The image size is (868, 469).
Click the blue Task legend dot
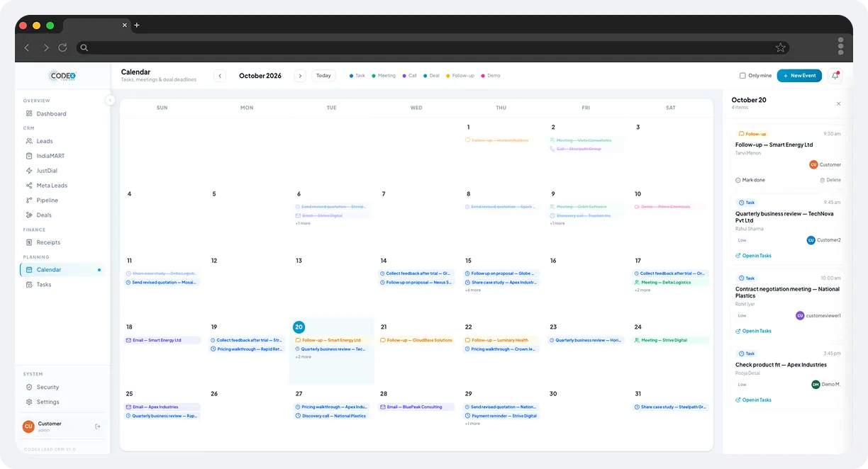[x=351, y=76]
